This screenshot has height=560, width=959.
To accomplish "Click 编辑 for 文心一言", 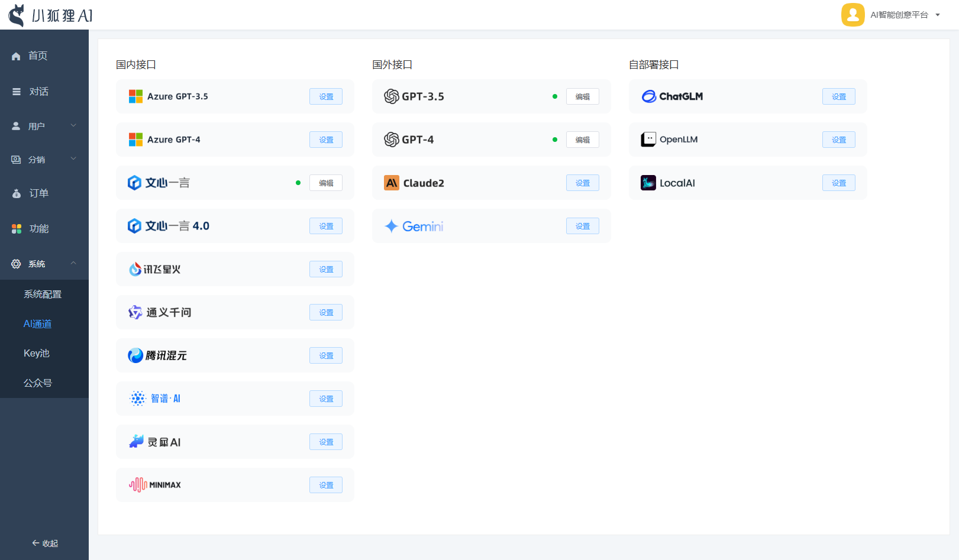I will (326, 183).
